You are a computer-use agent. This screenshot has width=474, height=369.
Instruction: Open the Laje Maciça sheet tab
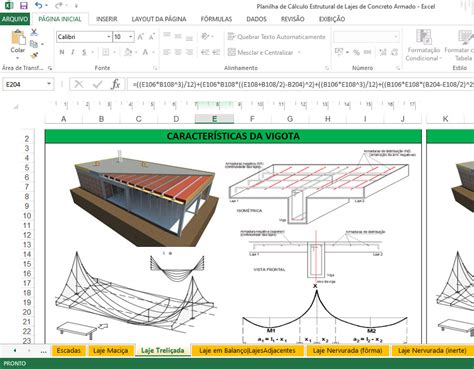111,350
